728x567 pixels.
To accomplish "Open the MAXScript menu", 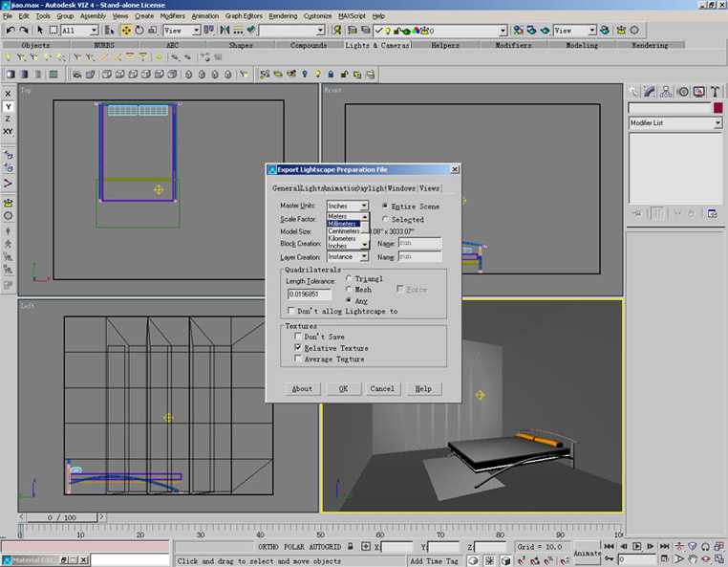I will tap(350, 16).
